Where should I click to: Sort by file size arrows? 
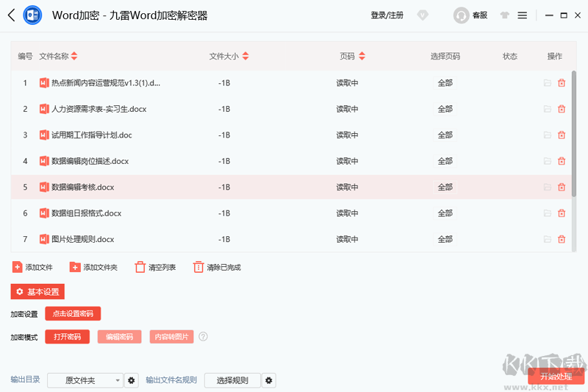(245, 56)
